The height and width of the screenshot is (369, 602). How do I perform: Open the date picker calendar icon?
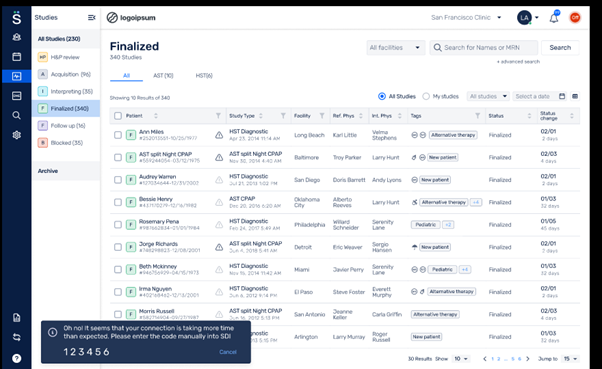tap(562, 96)
